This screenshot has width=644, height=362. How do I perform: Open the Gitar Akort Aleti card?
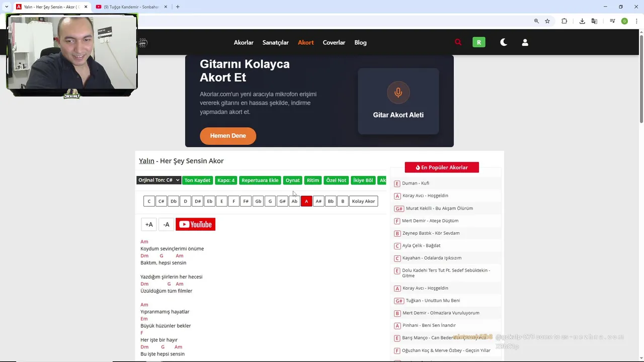pos(398,101)
